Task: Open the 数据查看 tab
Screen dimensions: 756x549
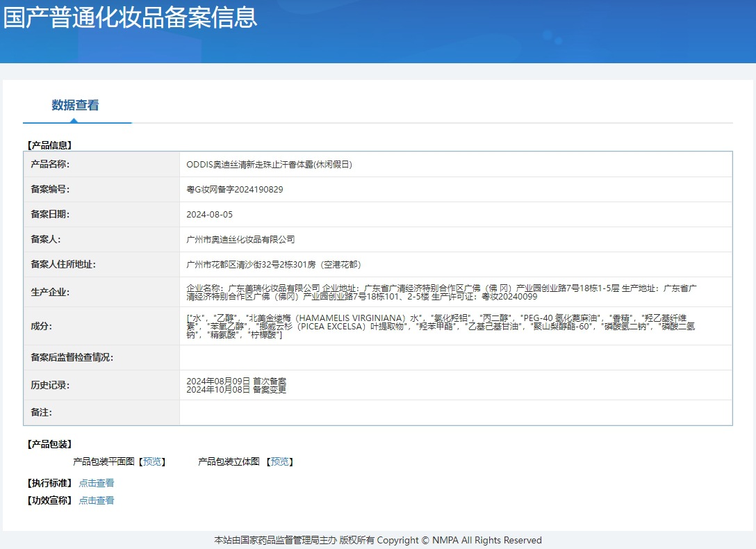Action: tap(75, 105)
